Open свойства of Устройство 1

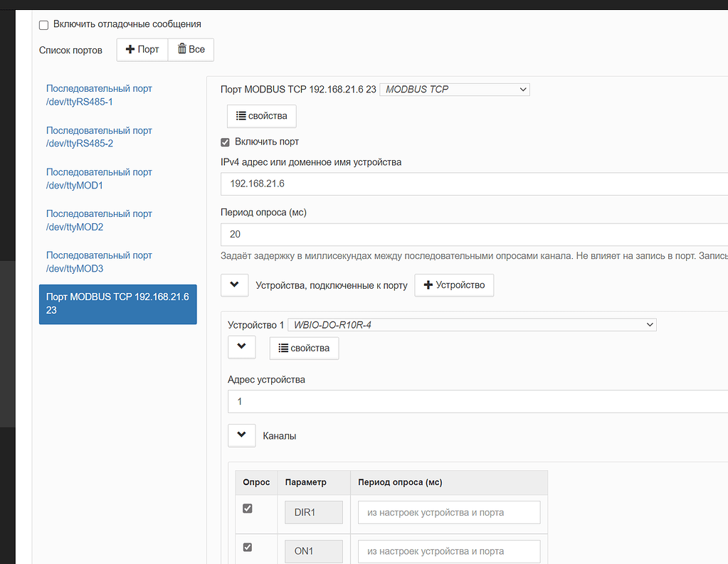[x=304, y=348]
